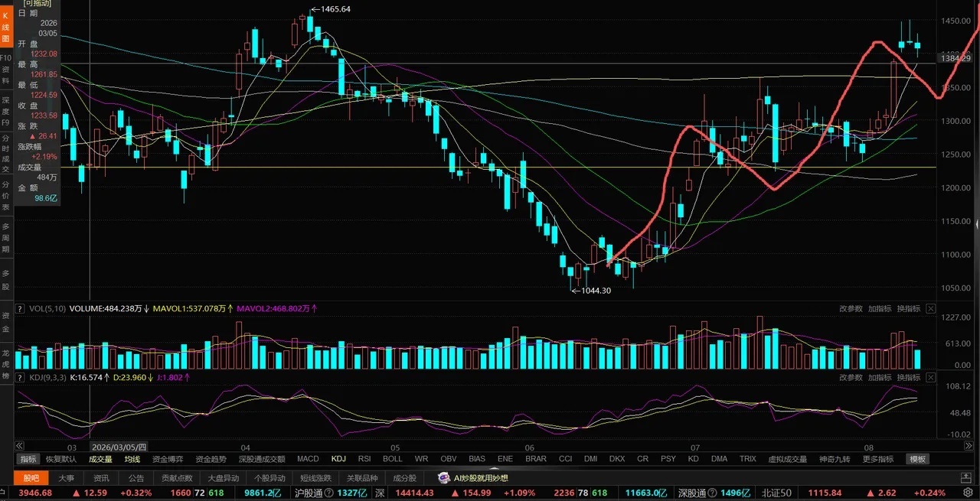Select the OBV indicator
The image size is (980, 501).
click(x=448, y=459)
